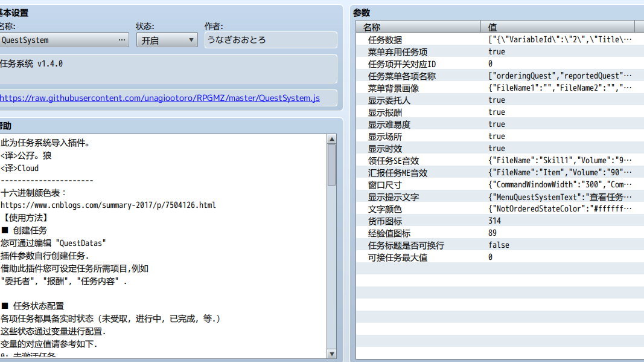644x362 pixels.
Task: Open plugin name picker via ellipsis
Action: 121,40
